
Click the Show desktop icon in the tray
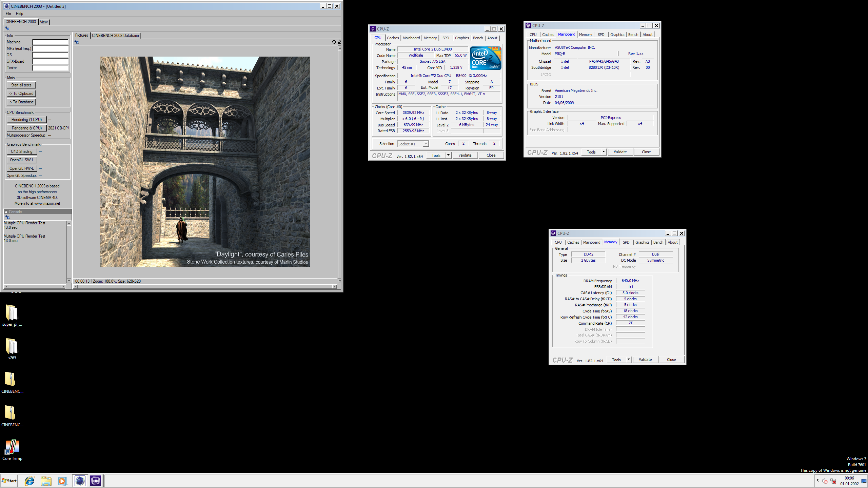tap(864, 481)
